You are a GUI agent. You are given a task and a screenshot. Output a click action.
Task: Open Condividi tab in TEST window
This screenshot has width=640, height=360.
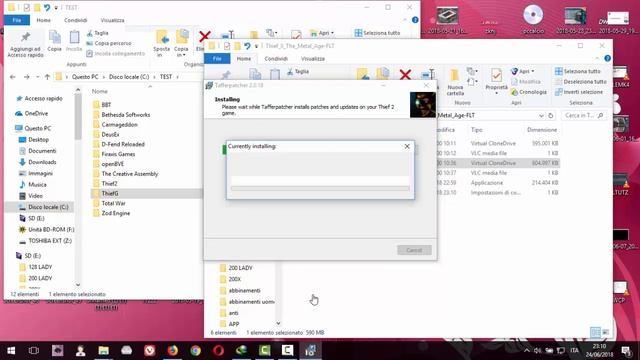tap(76, 20)
